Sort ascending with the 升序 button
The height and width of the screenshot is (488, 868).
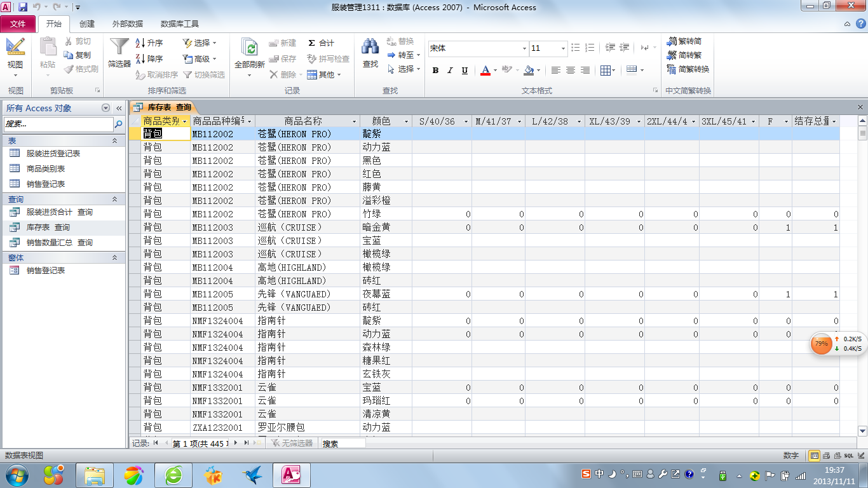point(149,43)
